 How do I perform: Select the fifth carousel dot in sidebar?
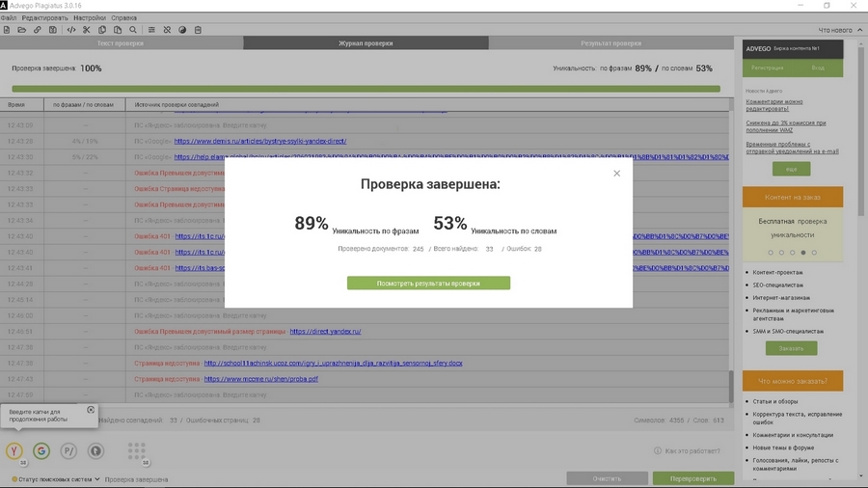coord(814,253)
